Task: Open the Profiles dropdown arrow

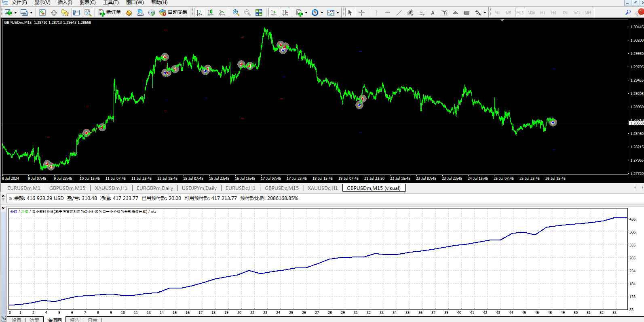Action: tap(31, 13)
